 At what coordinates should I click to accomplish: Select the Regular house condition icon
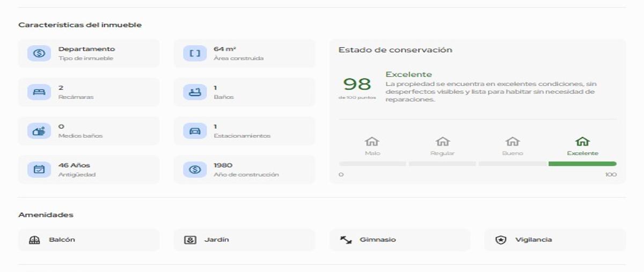click(x=442, y=142)
